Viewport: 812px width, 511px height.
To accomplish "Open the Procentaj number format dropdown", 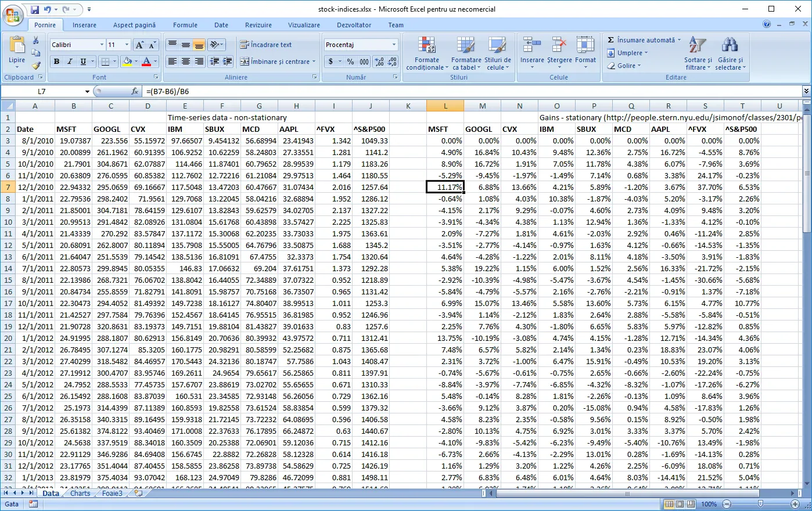I will click(x=394, y=45).
